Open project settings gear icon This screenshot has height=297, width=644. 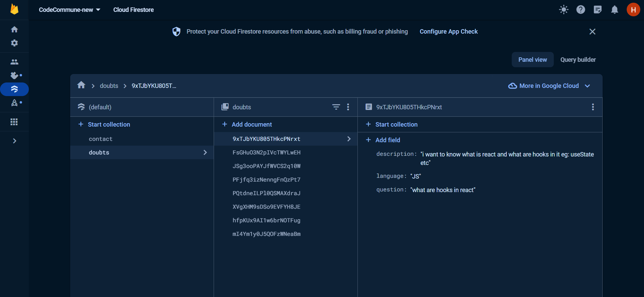[x=14, y=43]
